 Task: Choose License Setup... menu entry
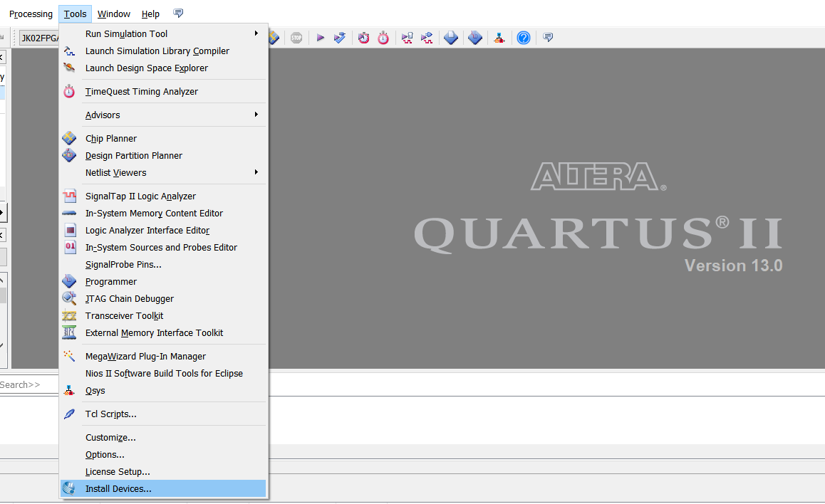tap(163, 471)
